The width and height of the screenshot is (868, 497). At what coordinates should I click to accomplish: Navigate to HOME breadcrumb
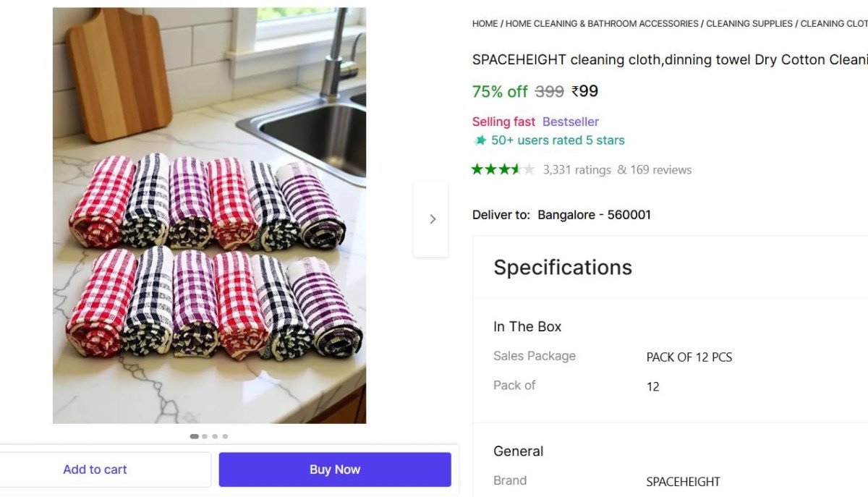tap(485, 23)
